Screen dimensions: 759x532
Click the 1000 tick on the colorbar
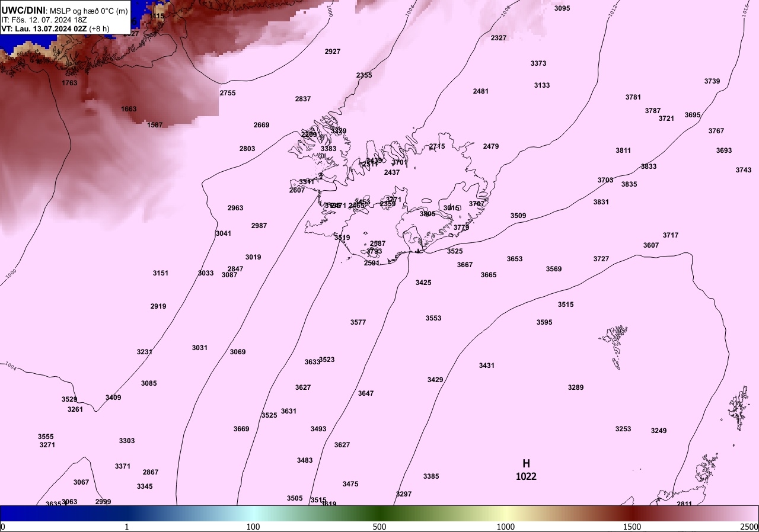(505, 527)
